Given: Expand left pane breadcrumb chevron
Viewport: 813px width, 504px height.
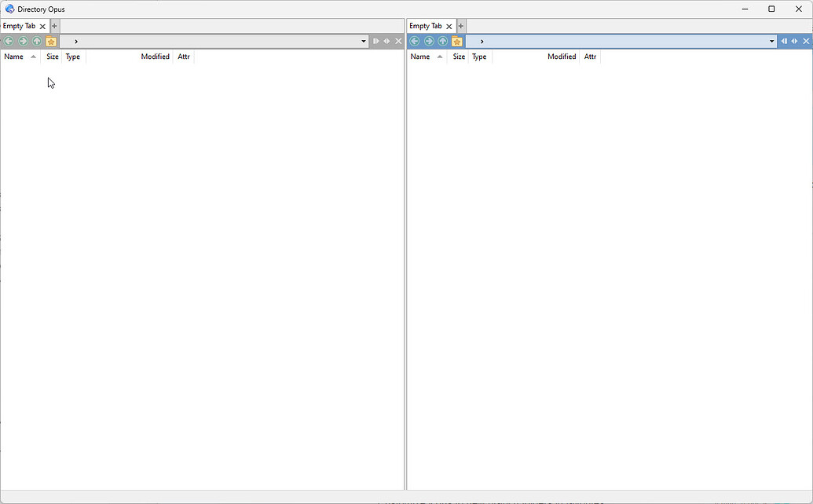Looking at the screenshot, I should click(75, 42).
